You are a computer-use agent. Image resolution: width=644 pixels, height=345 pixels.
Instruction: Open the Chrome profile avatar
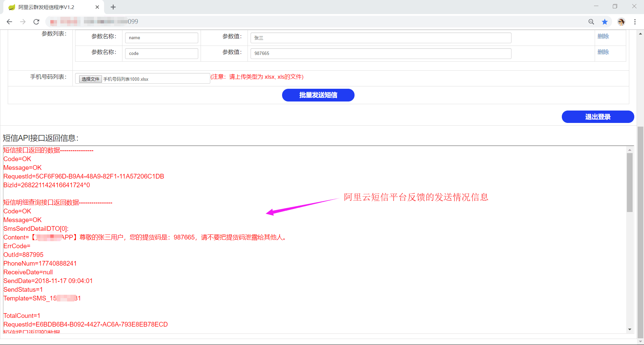tap(621, 22)
